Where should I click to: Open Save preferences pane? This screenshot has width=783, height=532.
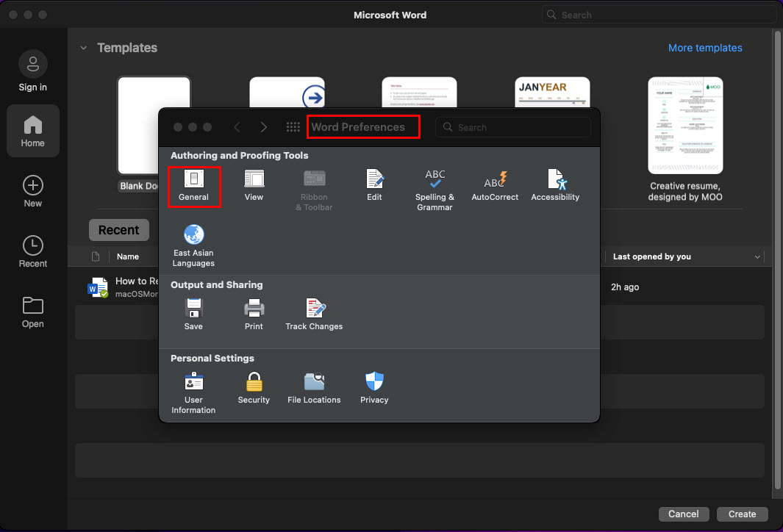coord(193,314)
